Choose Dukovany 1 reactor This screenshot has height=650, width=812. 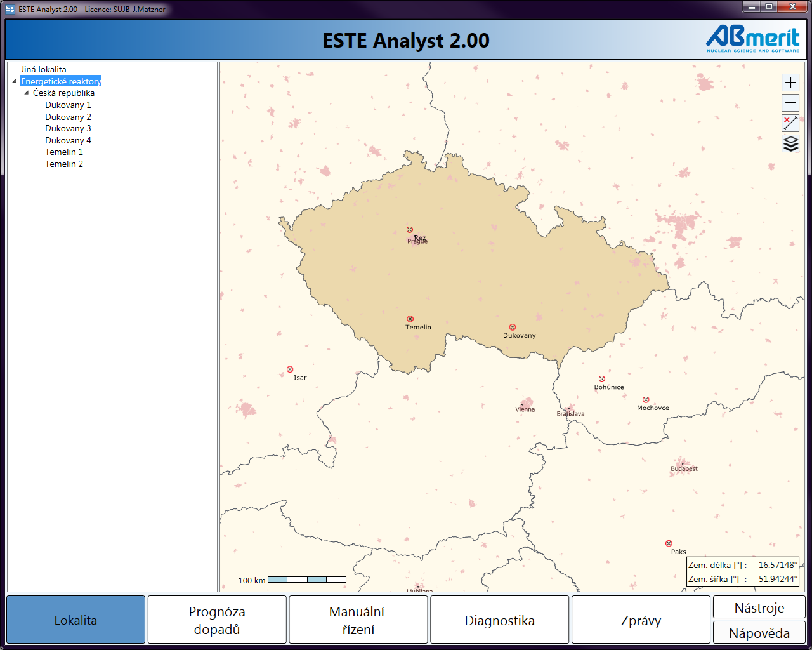coord(68,105)
